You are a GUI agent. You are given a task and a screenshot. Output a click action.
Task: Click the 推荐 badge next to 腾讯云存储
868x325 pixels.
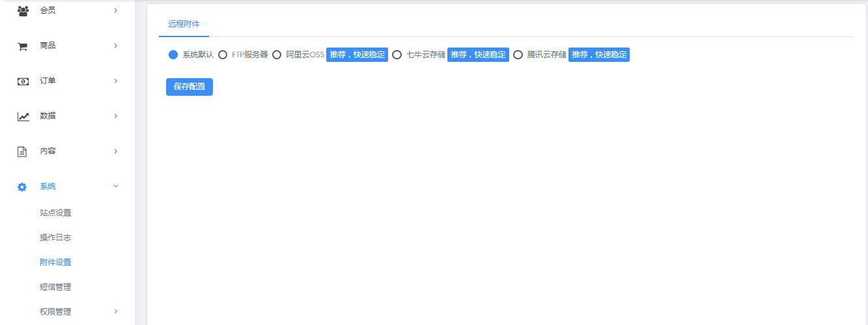[x=599, y=55]
